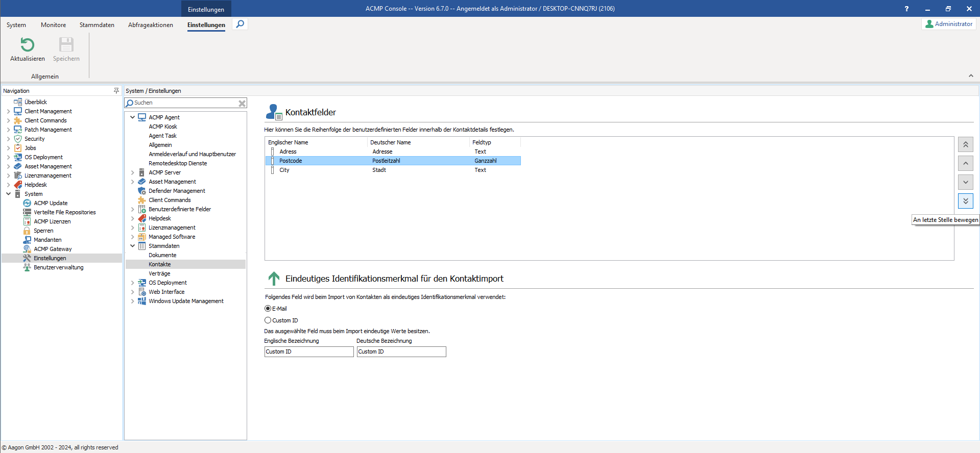Click the ribbon search magnifier icon
Image resolution: width=980 pixels, height=453 pixels.
(240, 24)
